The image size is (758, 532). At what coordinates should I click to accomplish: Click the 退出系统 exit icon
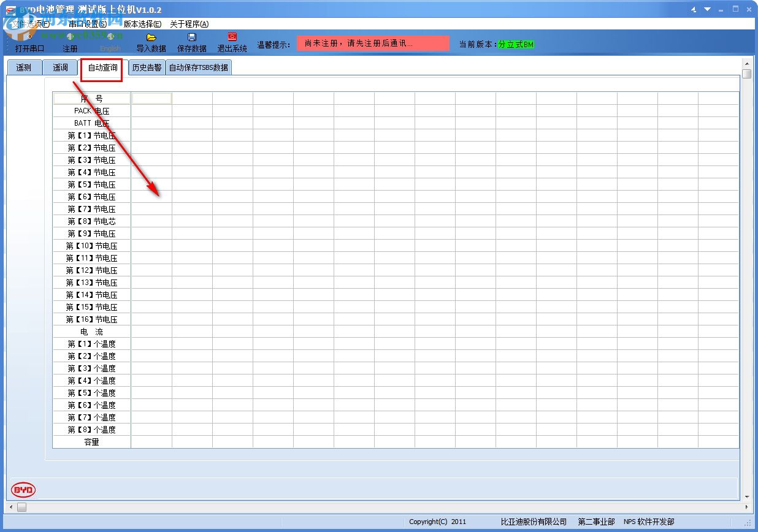[232, 37]
